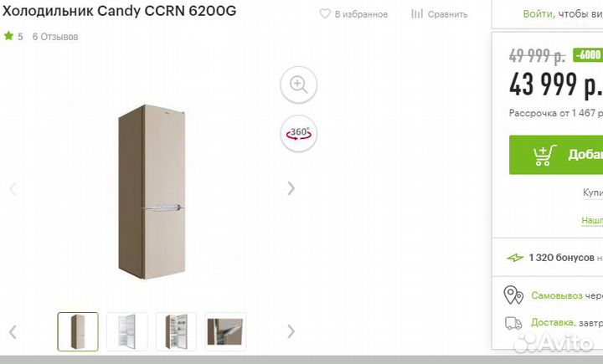Click the zoom magnifier icon on the image
Viewport: 603px width, 364px height.
click(298, 85)
